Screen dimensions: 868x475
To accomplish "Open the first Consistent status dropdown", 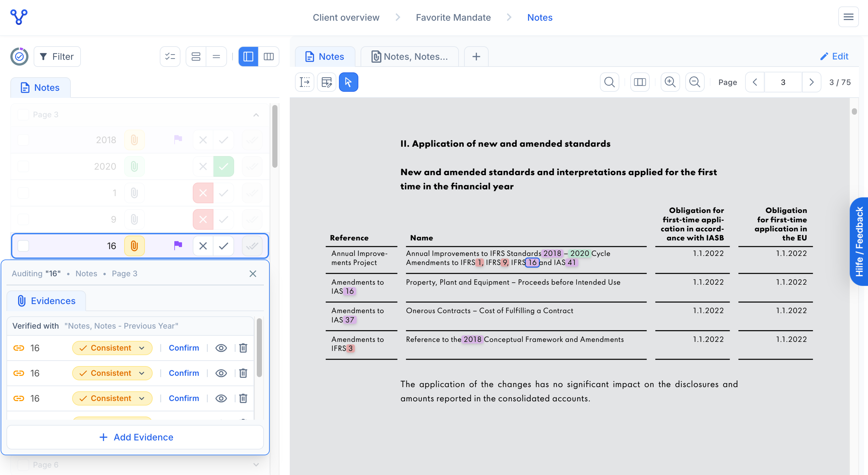I will tap(112, 348).
